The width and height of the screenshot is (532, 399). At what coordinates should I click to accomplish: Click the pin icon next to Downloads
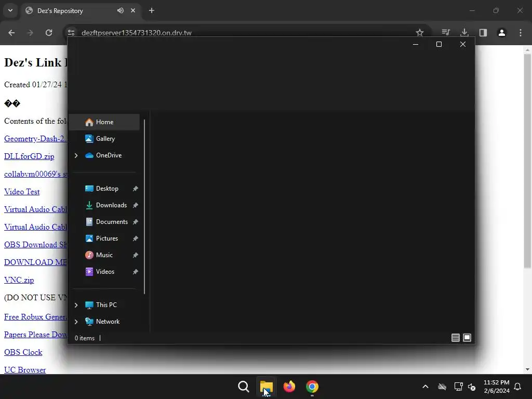pos(136,205)
